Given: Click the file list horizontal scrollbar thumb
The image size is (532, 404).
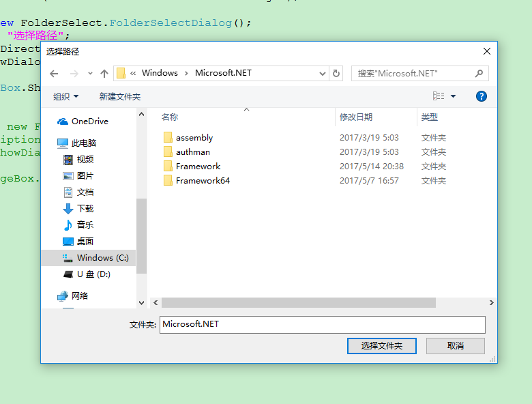Looking at the screenshot, I should [299, 303].
